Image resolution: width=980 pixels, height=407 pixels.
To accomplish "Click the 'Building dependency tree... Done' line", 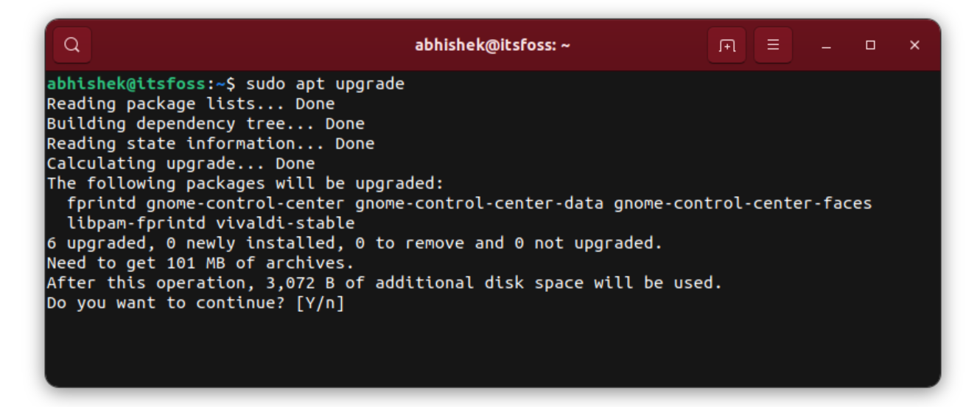I will coord(206,124).
